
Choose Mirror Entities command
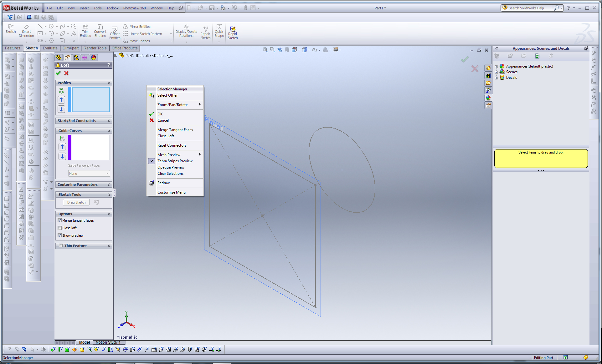click(137, 27)
